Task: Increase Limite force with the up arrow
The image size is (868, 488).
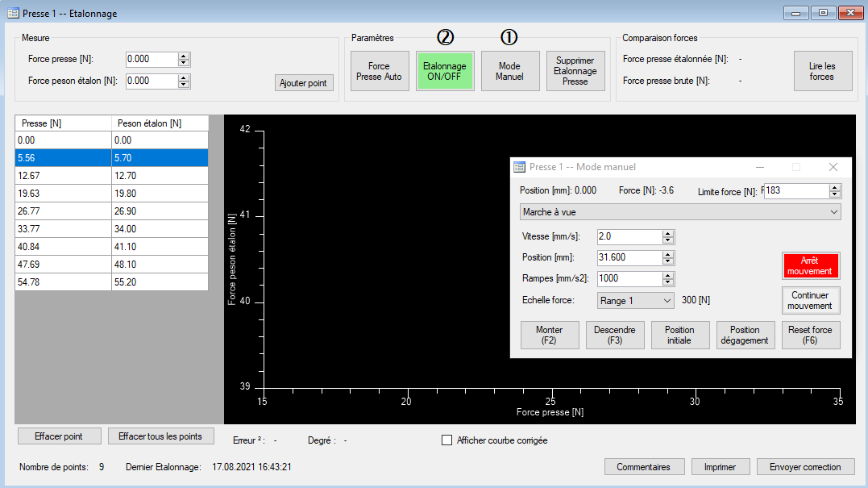Action: click(x=835, y=187)
